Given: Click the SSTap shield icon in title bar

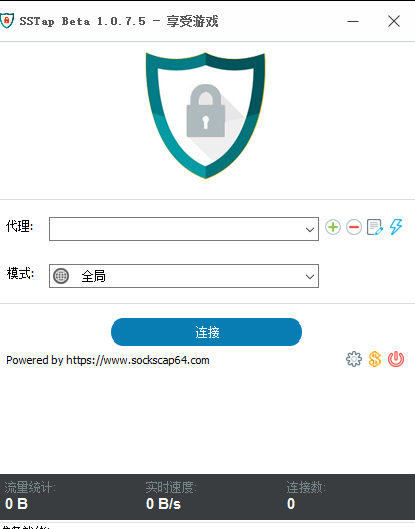Looking at the screenshot, I should [x=7, y=21].
